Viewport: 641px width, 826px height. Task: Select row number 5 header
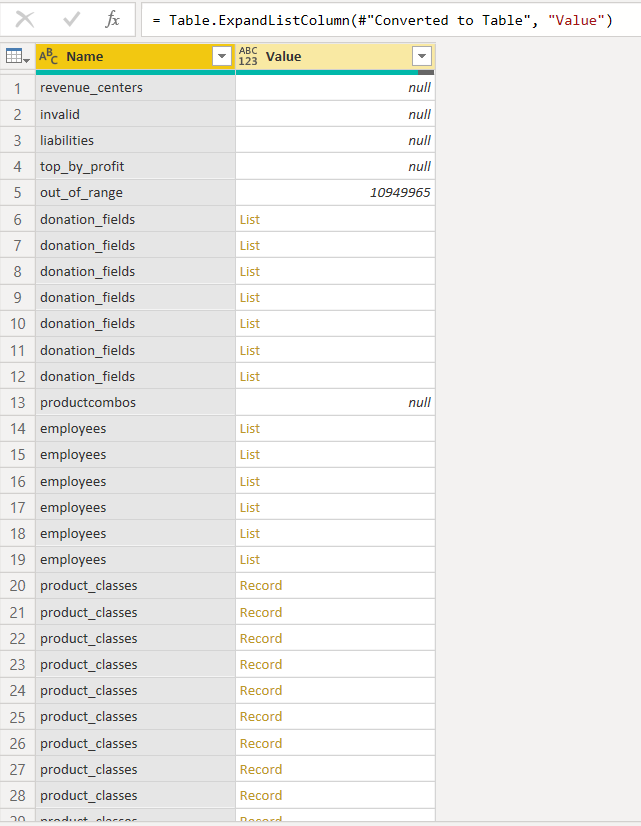tap(17, 192)
